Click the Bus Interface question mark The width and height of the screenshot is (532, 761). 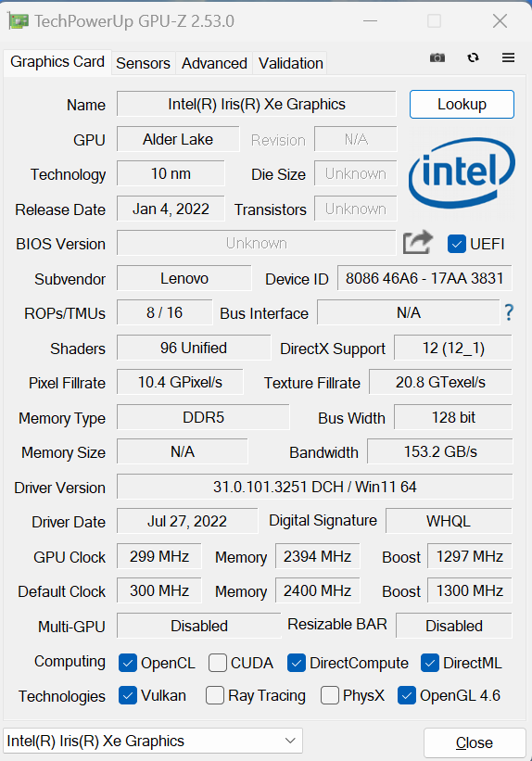pyautogui.click(x=508, y=312)
